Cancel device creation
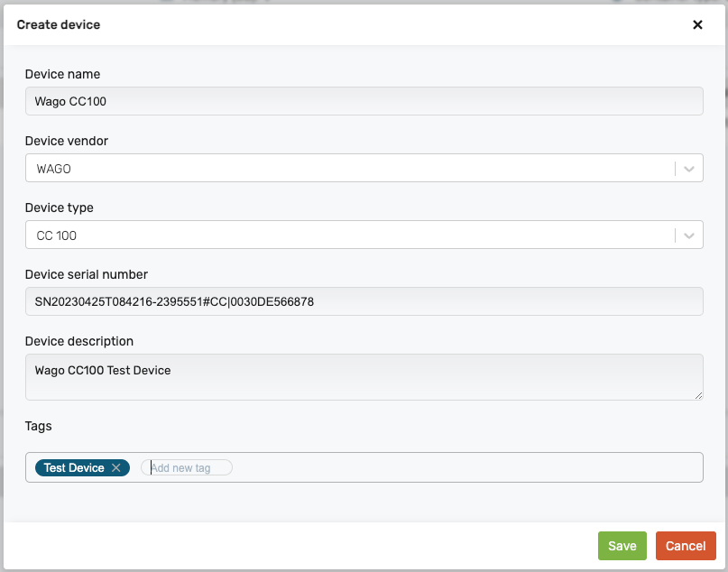Viewport: 728px width, 572px height. tap(686, 546)
